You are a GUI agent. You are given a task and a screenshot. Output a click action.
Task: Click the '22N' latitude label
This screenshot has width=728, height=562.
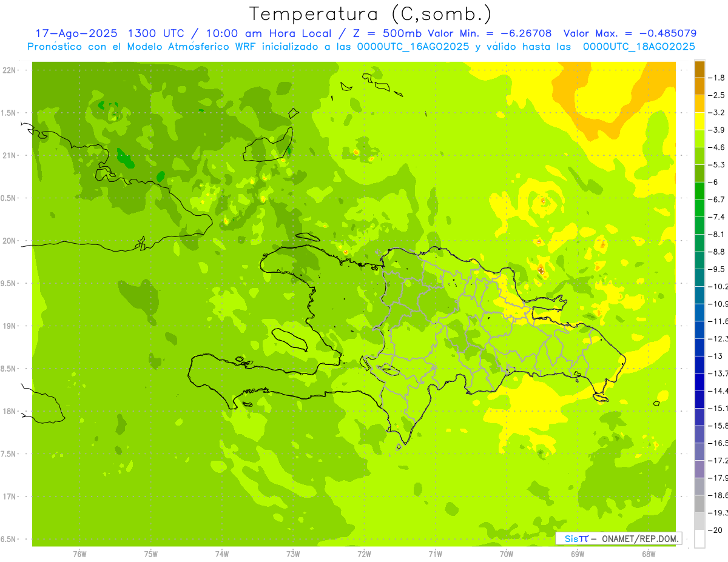click(x=9, y=70)
